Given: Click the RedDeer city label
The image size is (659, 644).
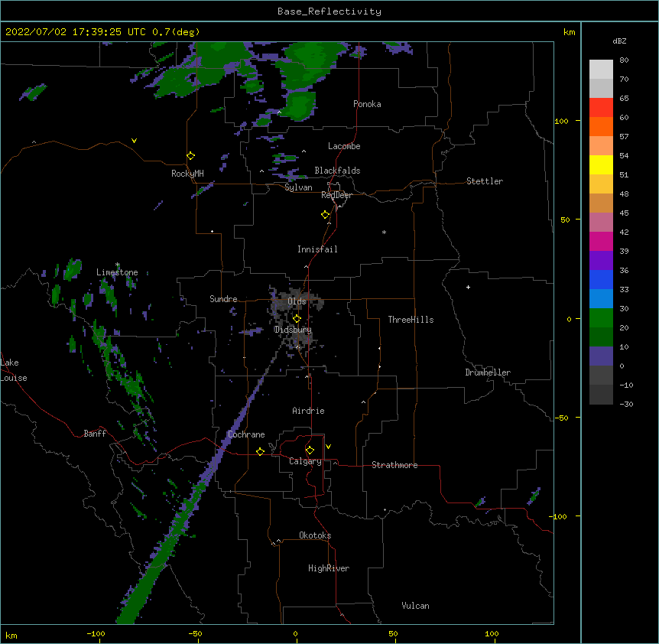Looking at the screenshot, I should pos(336,195).
